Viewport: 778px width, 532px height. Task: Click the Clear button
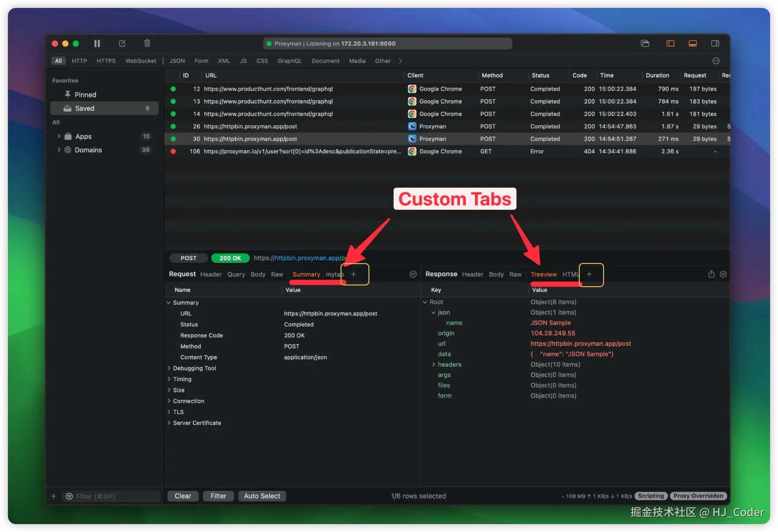pos(183,496)
